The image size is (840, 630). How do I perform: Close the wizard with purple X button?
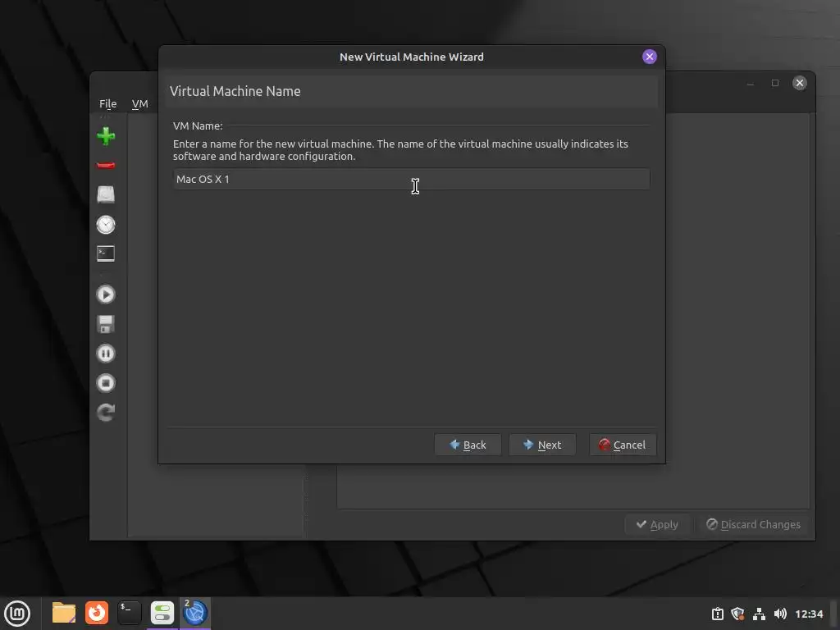pos(650,57)
